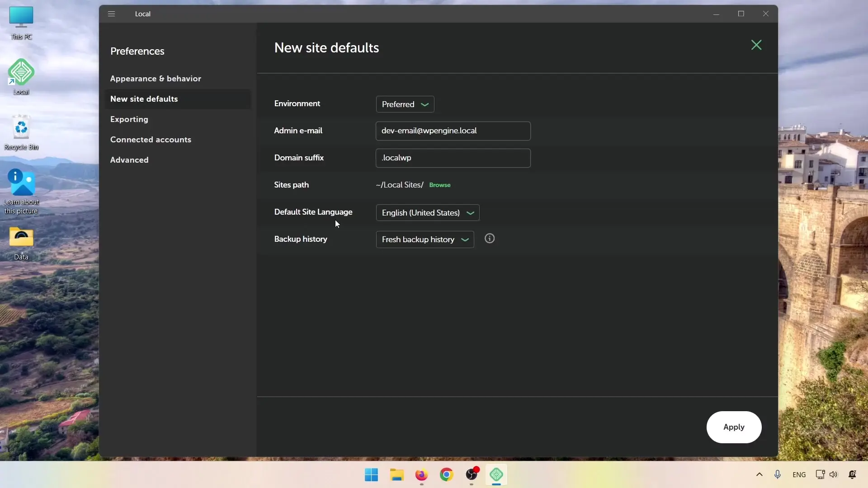
Task: Launch Firefox from the taskbar
Action: pyautogui.click(x=421, y=475)
